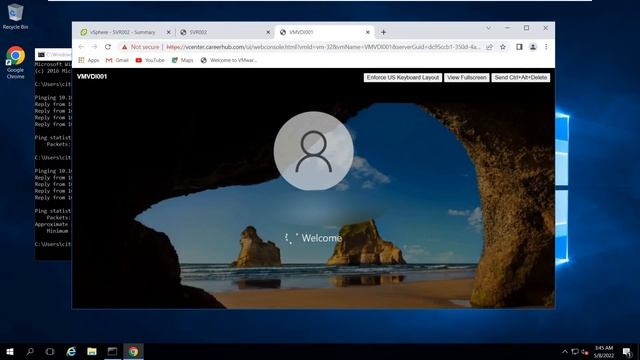The height and width of the screenshot is (360, 640).
Task: Open the Apps bookmark shortcut
Action: pyautogui.click(x=89, y=60)
